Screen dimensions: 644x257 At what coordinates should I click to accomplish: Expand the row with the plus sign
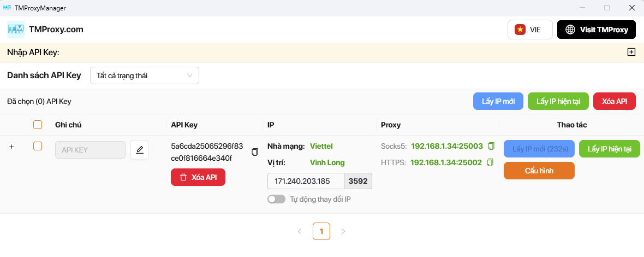12,147
